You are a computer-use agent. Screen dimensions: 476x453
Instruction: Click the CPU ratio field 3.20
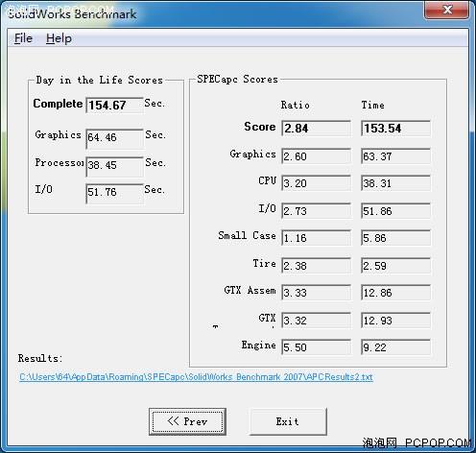pyautogui.click(x=316, y=183)
